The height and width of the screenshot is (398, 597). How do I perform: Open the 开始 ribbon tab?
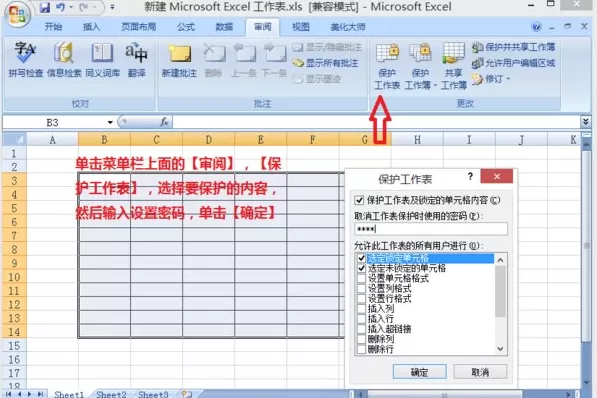point(53,27)
